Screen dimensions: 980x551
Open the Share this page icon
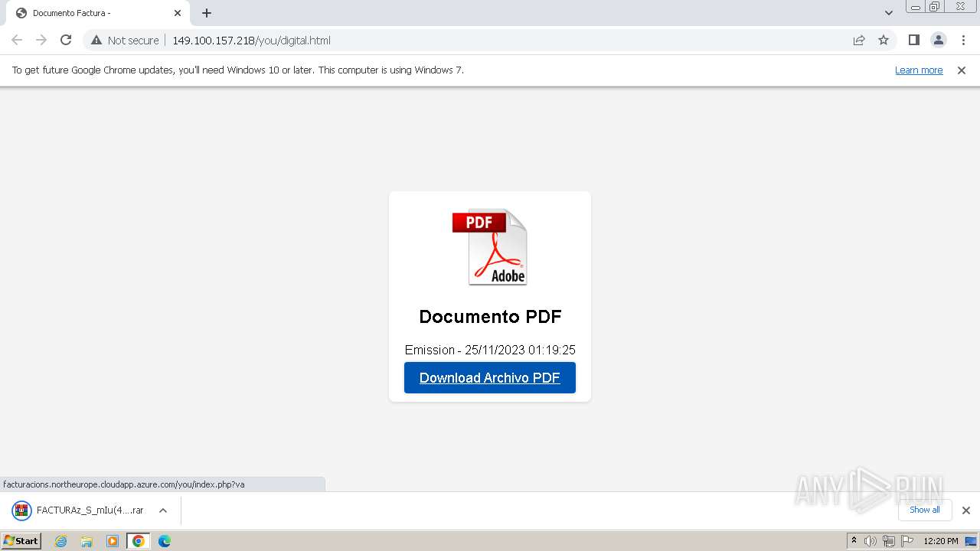coord(859,40)
